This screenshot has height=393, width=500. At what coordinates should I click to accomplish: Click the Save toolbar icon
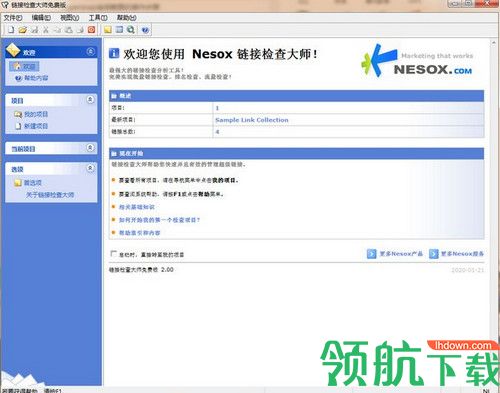tap(34, 30)
